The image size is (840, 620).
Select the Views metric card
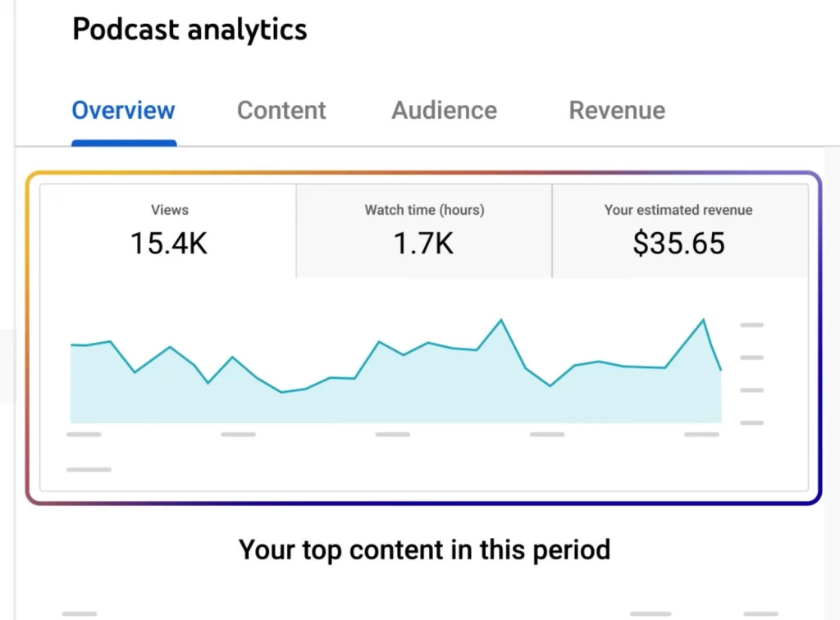pyautogui.click(x=169, y=230)
